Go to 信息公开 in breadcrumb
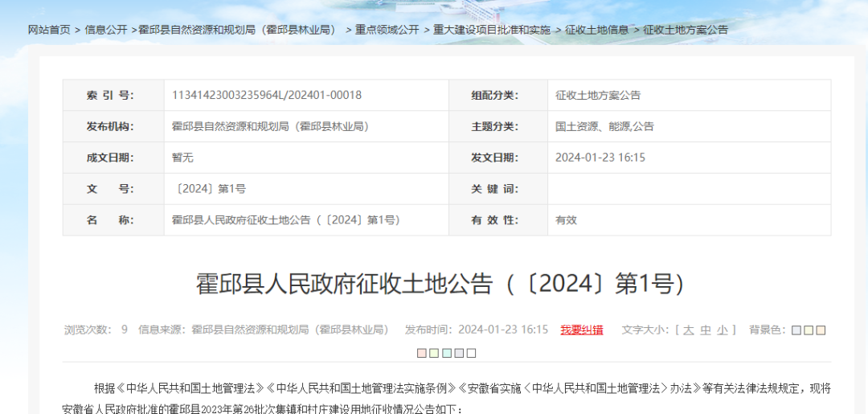868x414 pixels. point(106,30)
